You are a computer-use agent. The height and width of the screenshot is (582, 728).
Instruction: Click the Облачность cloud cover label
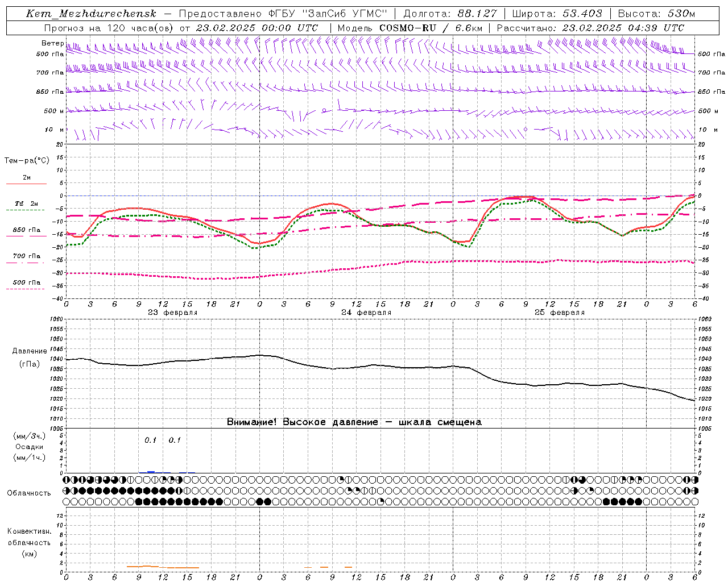29,493
